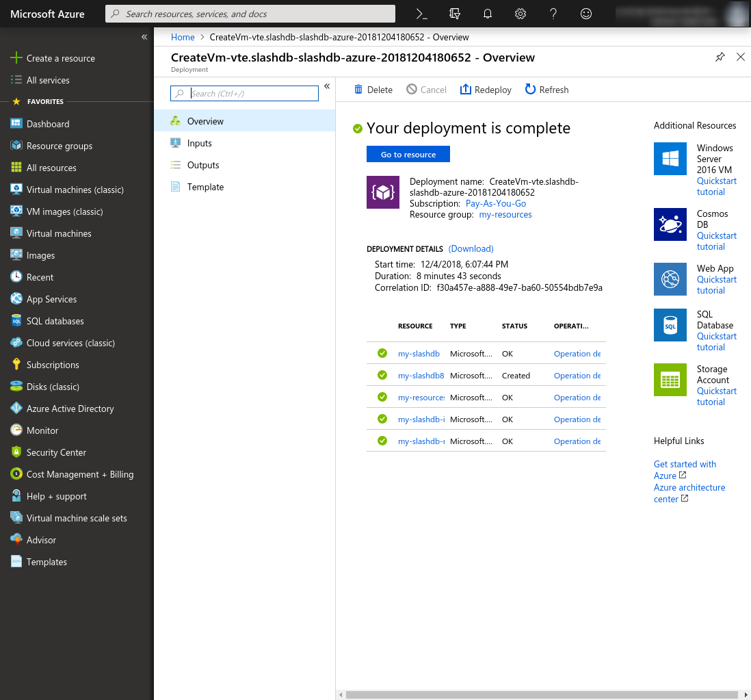The height and width of the screenshot is (700, 751).
Task: Open Virtual machine scale sets in sidebar
Action: point(77,518)
